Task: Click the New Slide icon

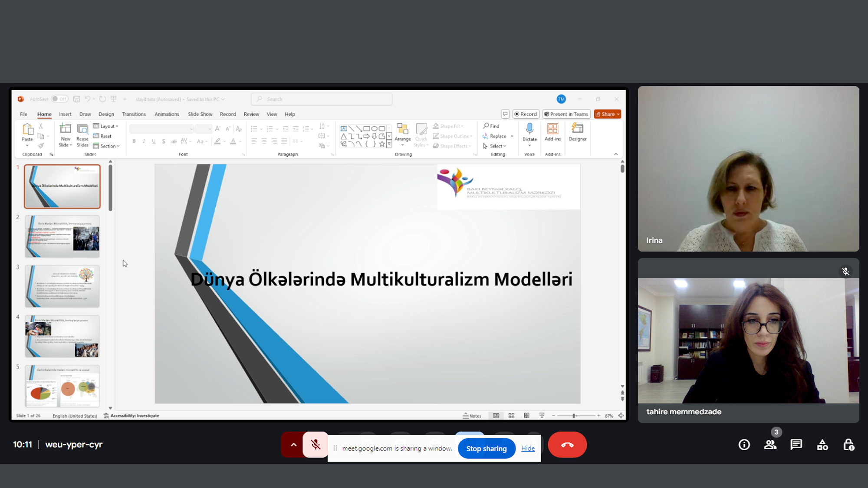Action: 65,129
